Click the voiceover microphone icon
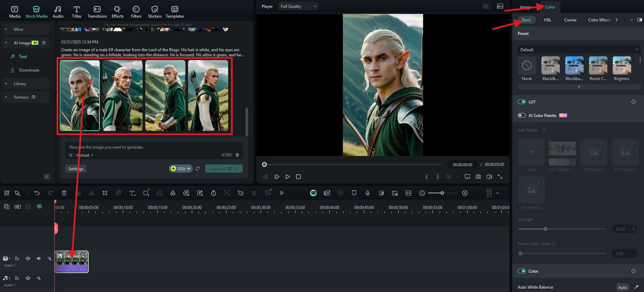The image size is (644, 292). point(368,193)
